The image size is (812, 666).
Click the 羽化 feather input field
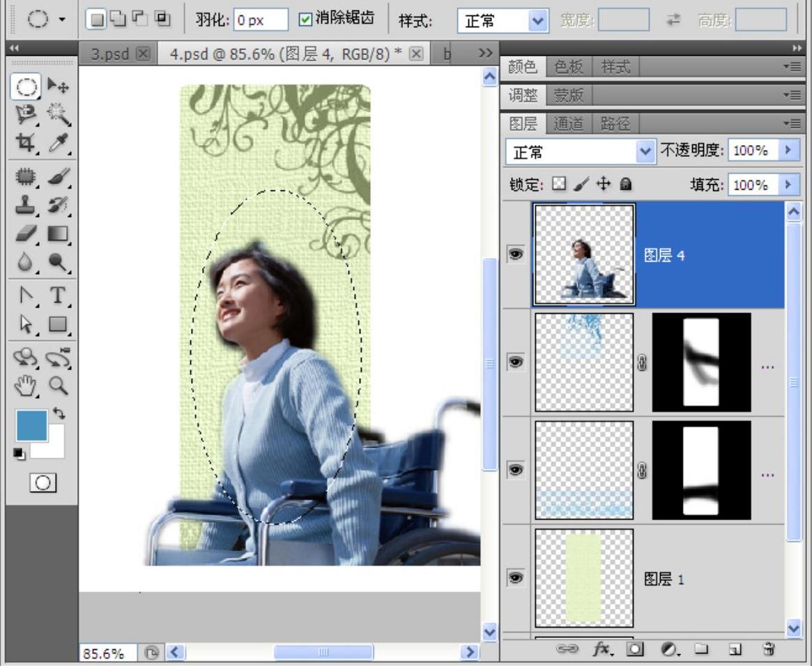(x=259, y=20)
